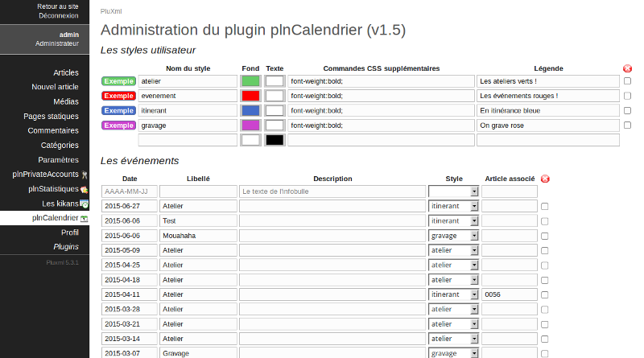This screenshot has width=644, height=358.
Task: Click the red Fond color swatch for evenement
Action: pyautogui.click(x=250, y=96)
